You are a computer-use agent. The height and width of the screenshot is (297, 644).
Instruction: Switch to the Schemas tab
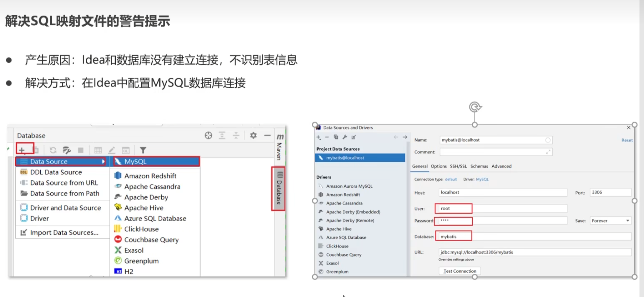pos(479,166)
